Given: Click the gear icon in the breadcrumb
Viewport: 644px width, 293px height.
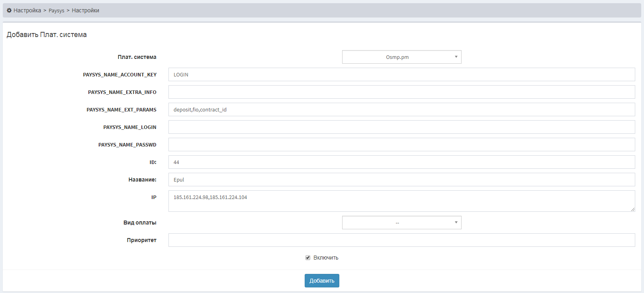Looking at the screenshot, I should [x=9, y=10].
